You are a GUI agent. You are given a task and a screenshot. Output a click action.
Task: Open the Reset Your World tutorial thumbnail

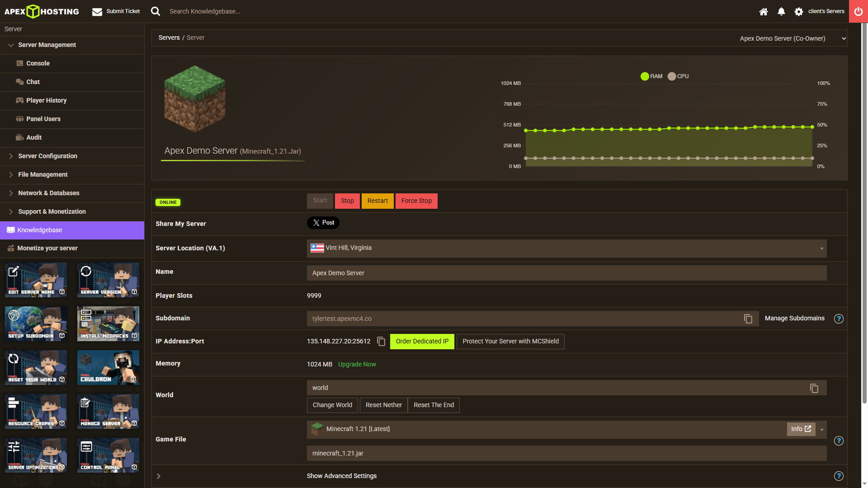36,367
